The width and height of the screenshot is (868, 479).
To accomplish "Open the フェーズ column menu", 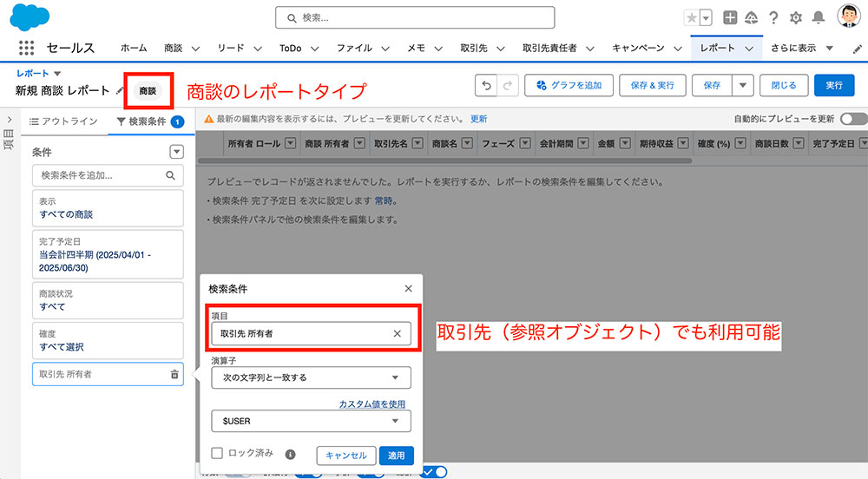I will [x=525, y=143].
